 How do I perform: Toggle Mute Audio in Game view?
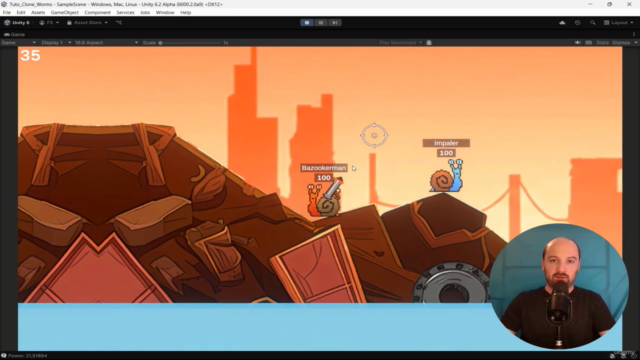click(x=578, y=42)
